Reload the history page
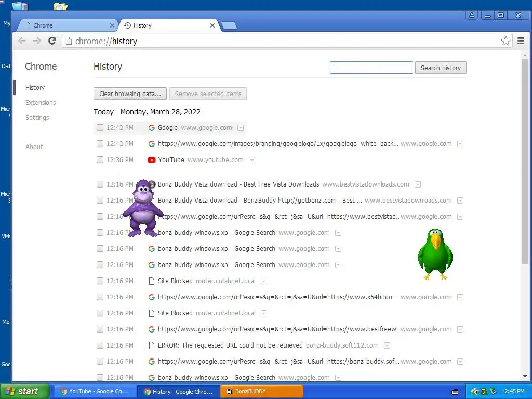The image size is (532, 399). click(x=52, y=41)
